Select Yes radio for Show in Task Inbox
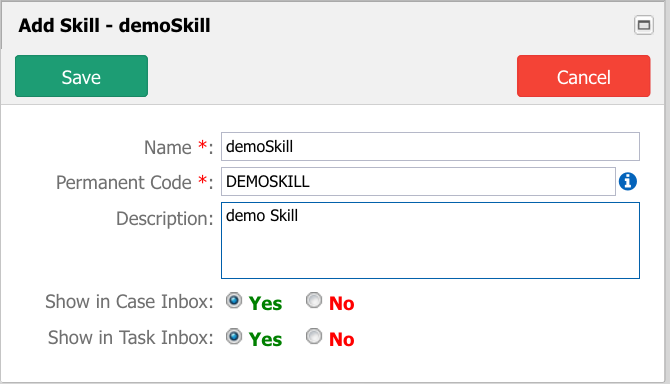This screenshot has width=670, height=384. coord(234,337)
